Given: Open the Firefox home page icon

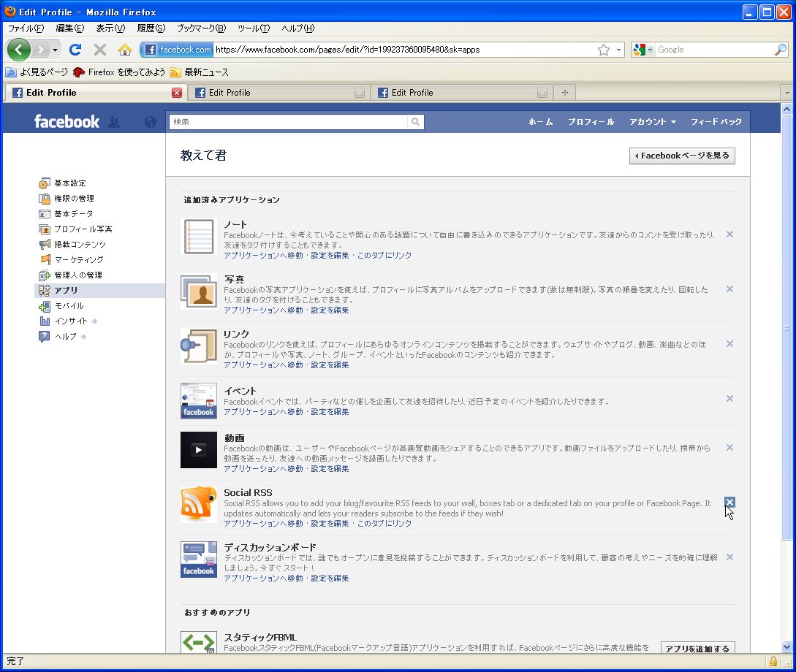Looking at the screenshot, I should click(124, 50).
